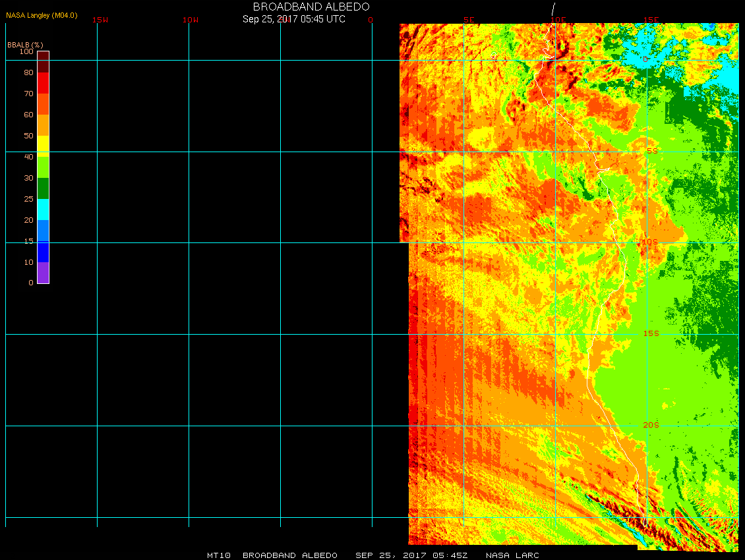Select the purple 0-10 legend swatch

coord(44,273)
